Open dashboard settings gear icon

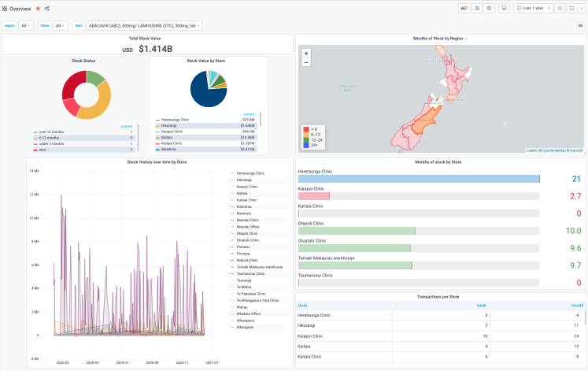coord(490,8)
